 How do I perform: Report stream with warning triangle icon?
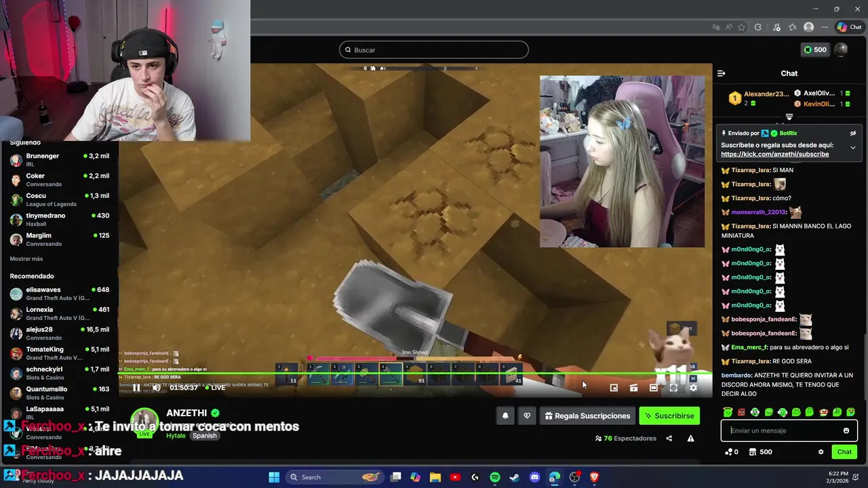pyautogui.click(x=690, y=439)
